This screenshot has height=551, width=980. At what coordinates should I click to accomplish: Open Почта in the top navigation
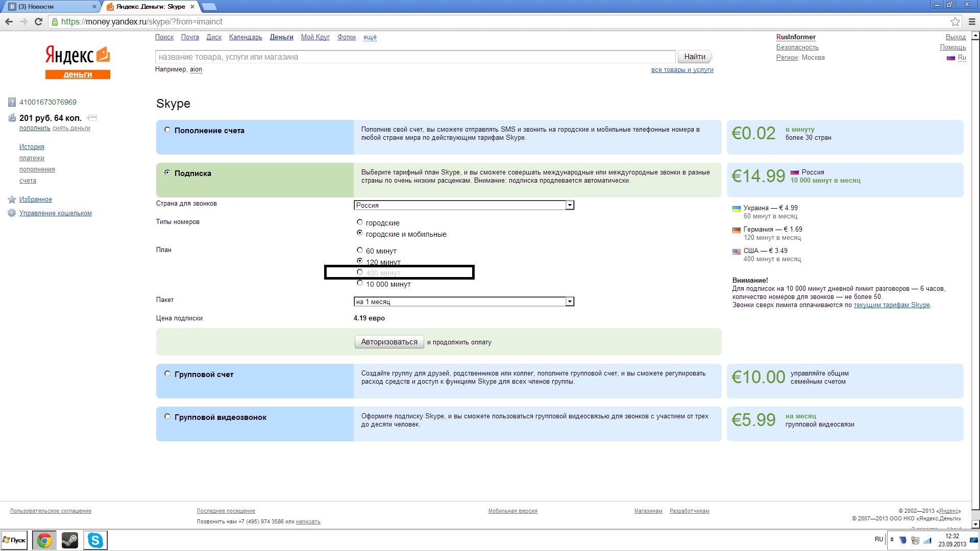point(190,37)
